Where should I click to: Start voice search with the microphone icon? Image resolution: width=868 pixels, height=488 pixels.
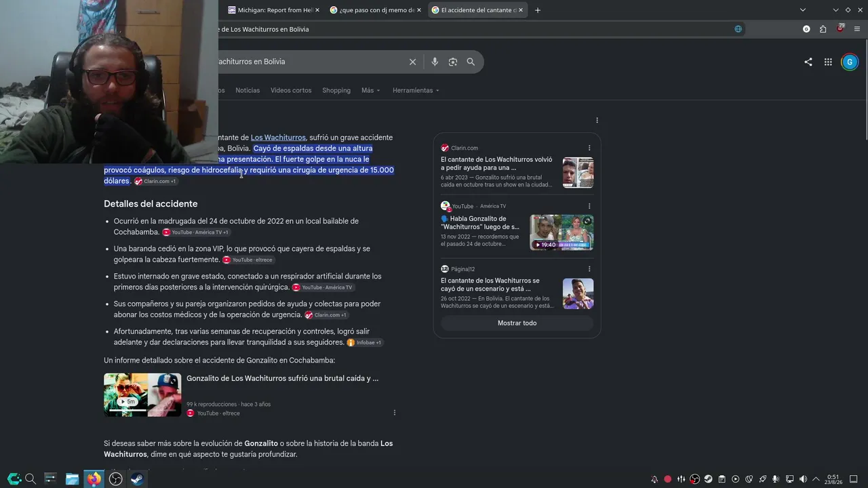click(x=435, y=62)
